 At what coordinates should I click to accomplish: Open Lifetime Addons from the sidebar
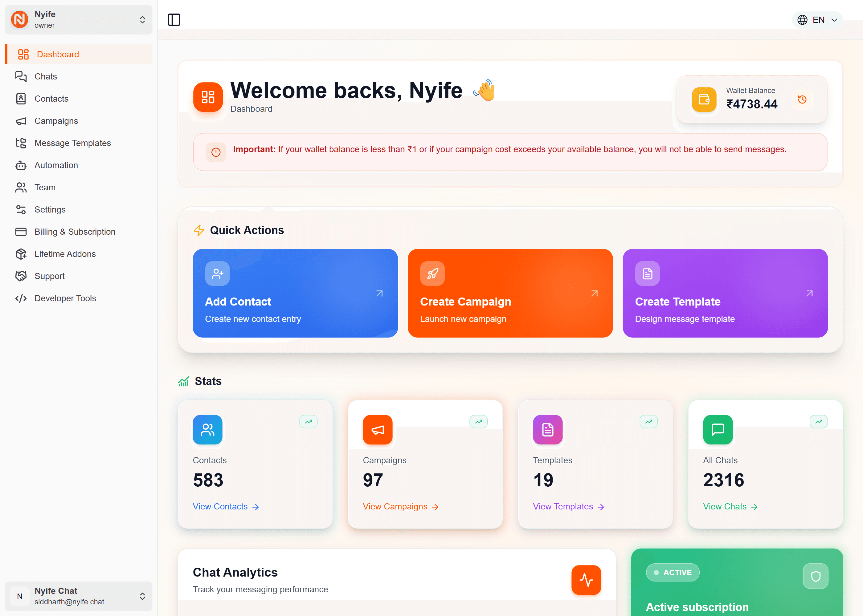coord(65,254)
